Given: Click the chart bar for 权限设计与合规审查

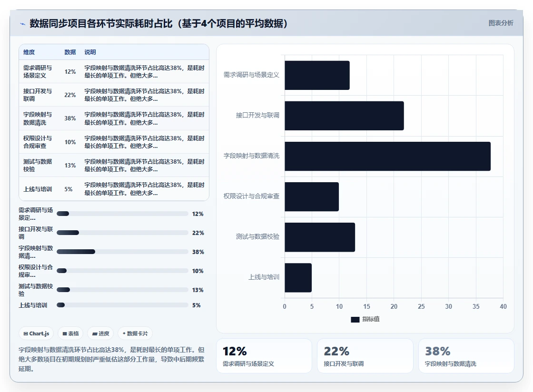Looking at the screenshot, I should coord(312,196).
